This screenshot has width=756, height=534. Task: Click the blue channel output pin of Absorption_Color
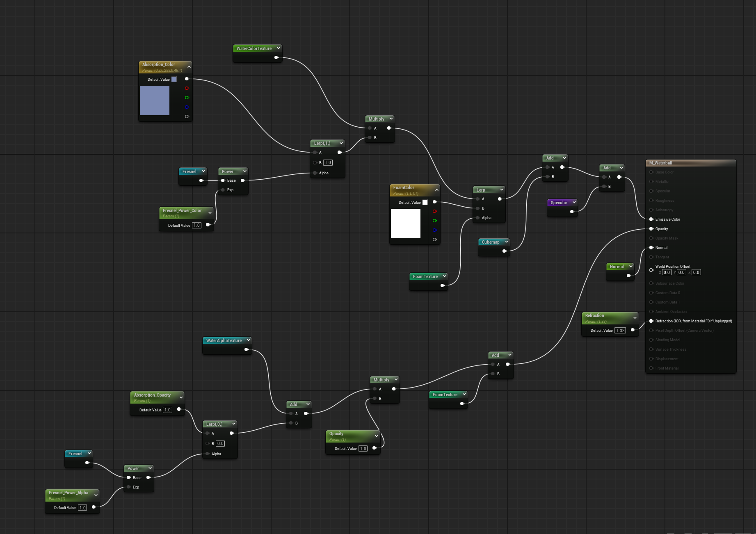tap(187, 107)
